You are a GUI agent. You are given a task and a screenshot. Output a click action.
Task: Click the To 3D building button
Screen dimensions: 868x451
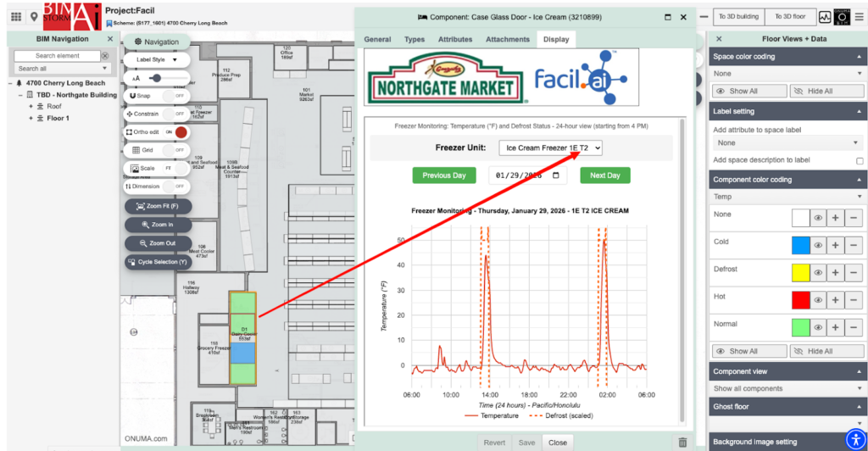click(x=737, y=16)
